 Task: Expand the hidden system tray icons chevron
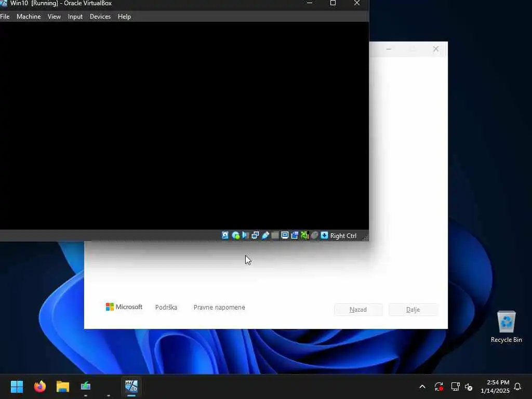[422, 387]
